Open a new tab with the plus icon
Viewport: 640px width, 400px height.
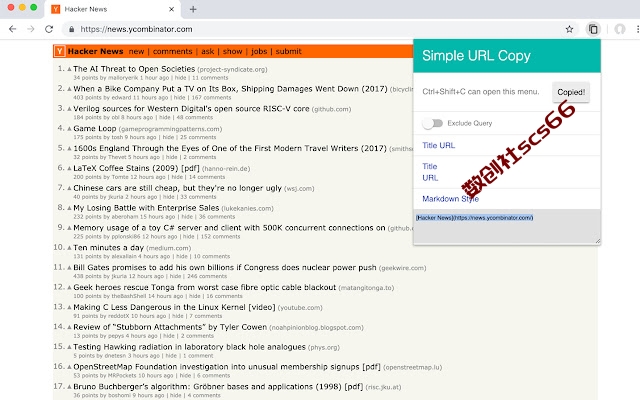(193, 9)
